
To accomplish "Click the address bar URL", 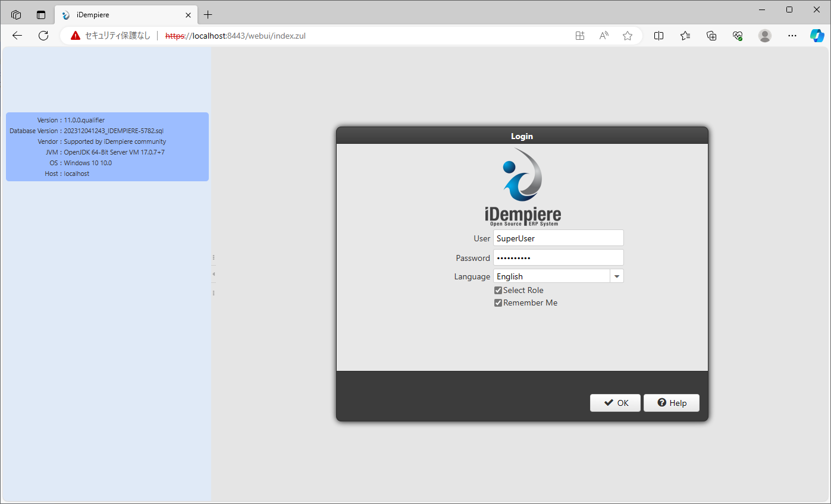I will [x=236, y=36].
